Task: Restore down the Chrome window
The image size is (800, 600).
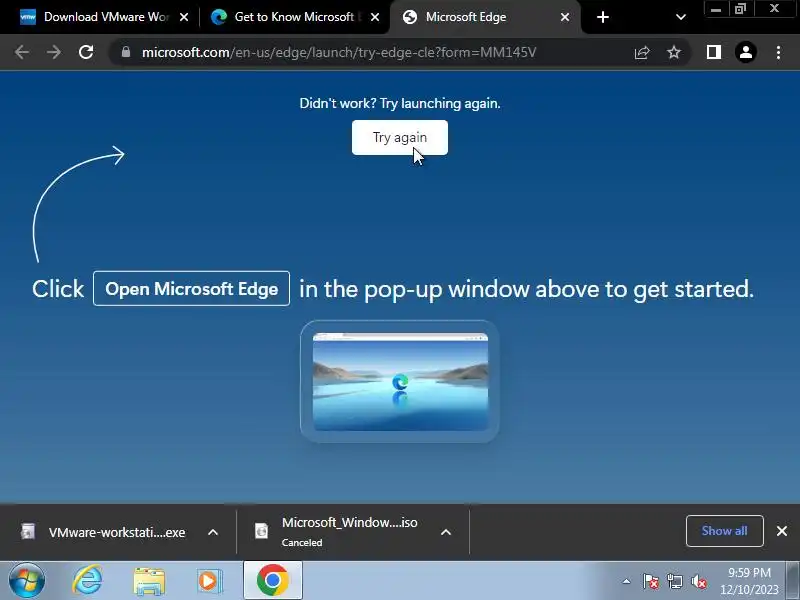Action: click(x=740, y=9)
